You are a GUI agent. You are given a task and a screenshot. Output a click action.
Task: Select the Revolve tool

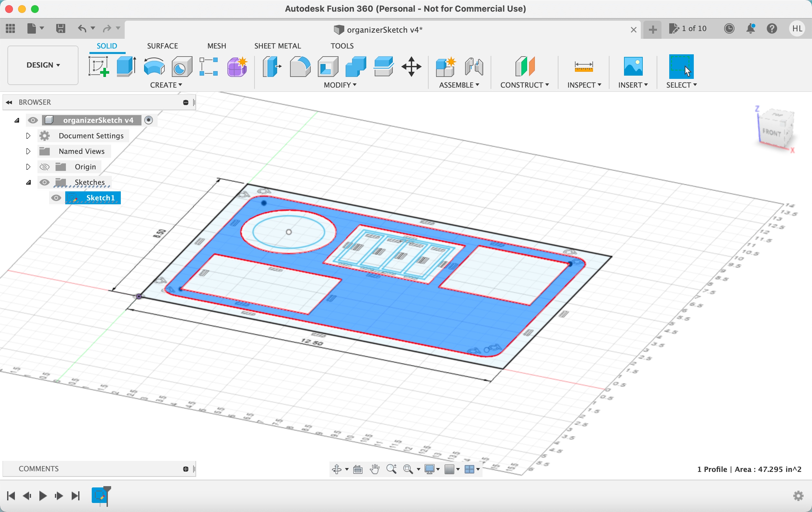(154, 66)
